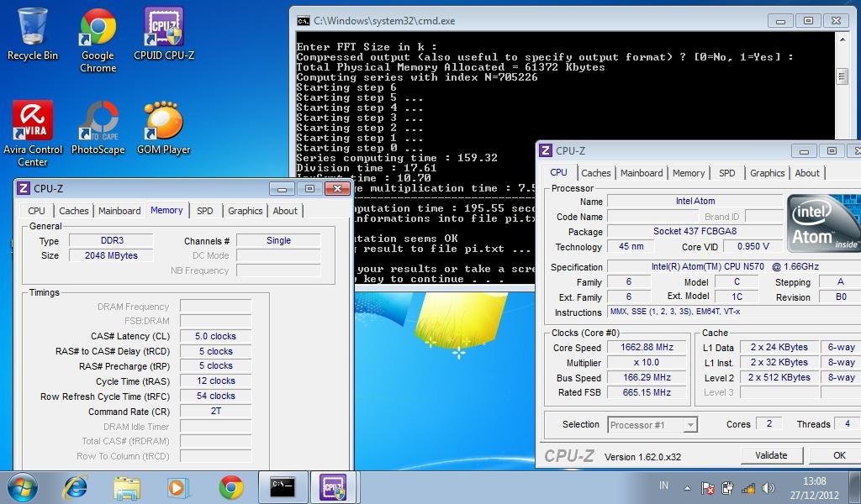Image resolution: width=861 pixels, height=504 pixels.
Task: Click the Core VID 0.950 V value
Action: point(753,246)
